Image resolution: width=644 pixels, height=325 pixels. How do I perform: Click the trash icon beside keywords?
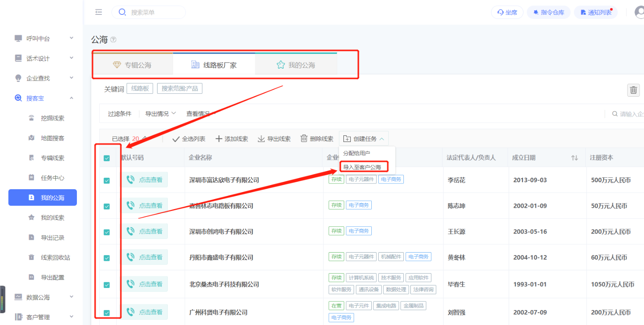coord(633,90)
